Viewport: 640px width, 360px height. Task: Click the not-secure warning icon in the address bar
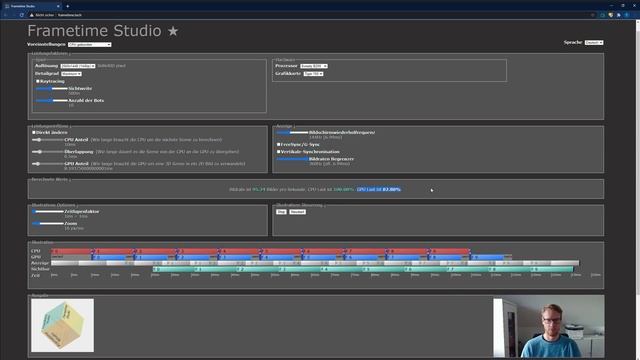pyautogui.click(x=31, y=15)
